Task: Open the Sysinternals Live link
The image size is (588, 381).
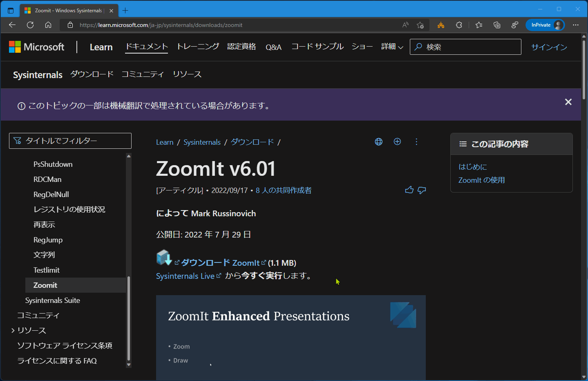Action: pos(186,276)
